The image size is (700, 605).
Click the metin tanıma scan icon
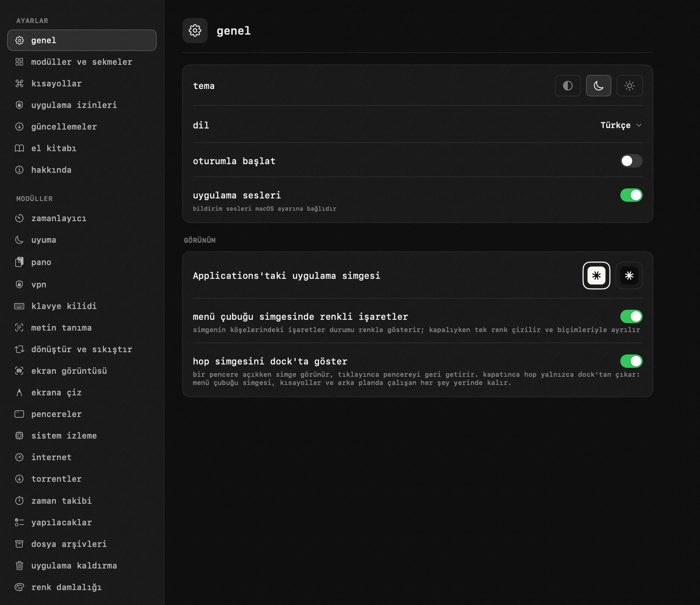pos(19,328)
